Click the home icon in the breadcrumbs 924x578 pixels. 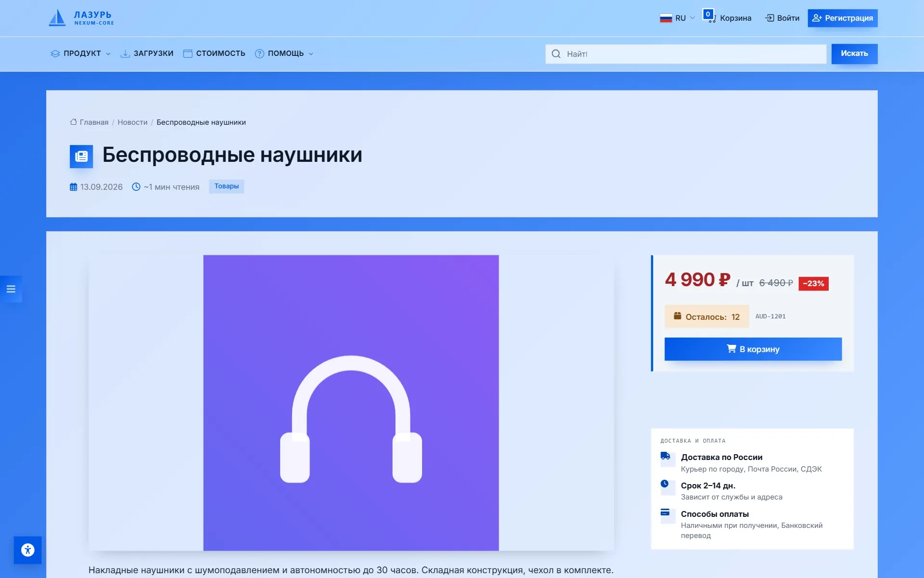click(x=73, y=122)
